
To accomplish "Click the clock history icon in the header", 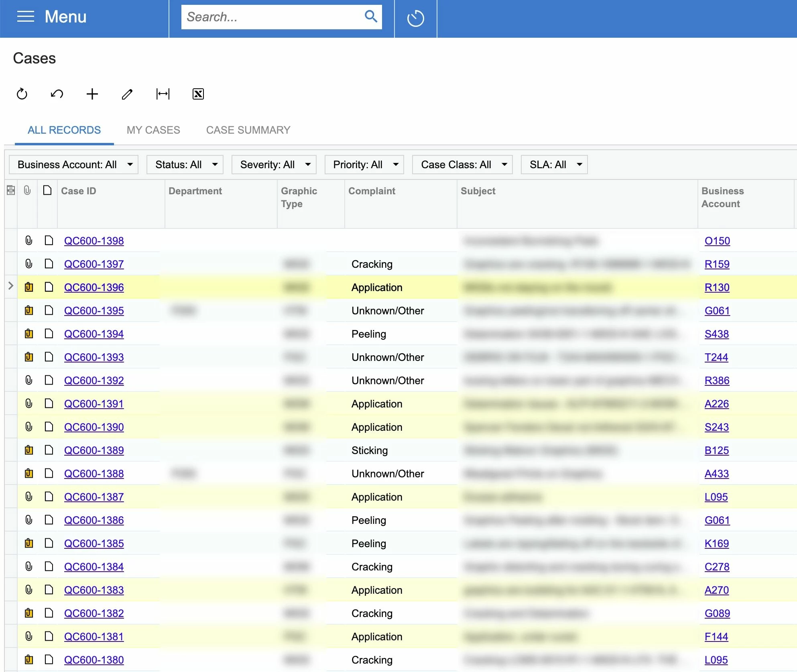I will 415,18.
